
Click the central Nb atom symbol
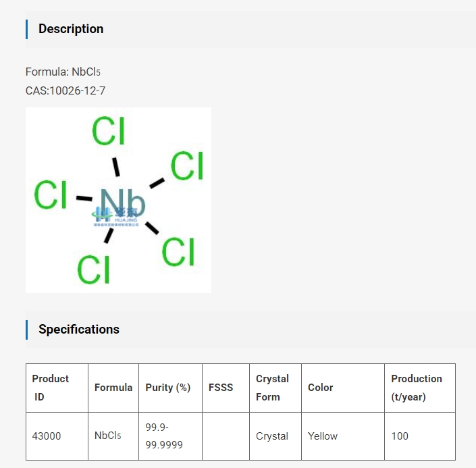[x=123, y=203]
